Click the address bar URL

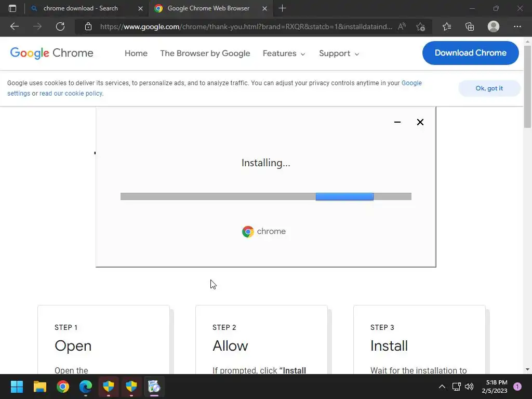click(x=246, y=26)
